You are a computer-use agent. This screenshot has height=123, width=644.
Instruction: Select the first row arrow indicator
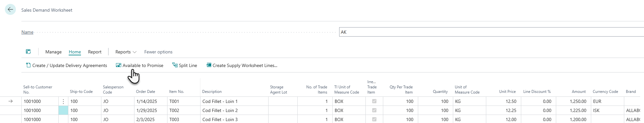pyautogui.click(x=11, y=101)
